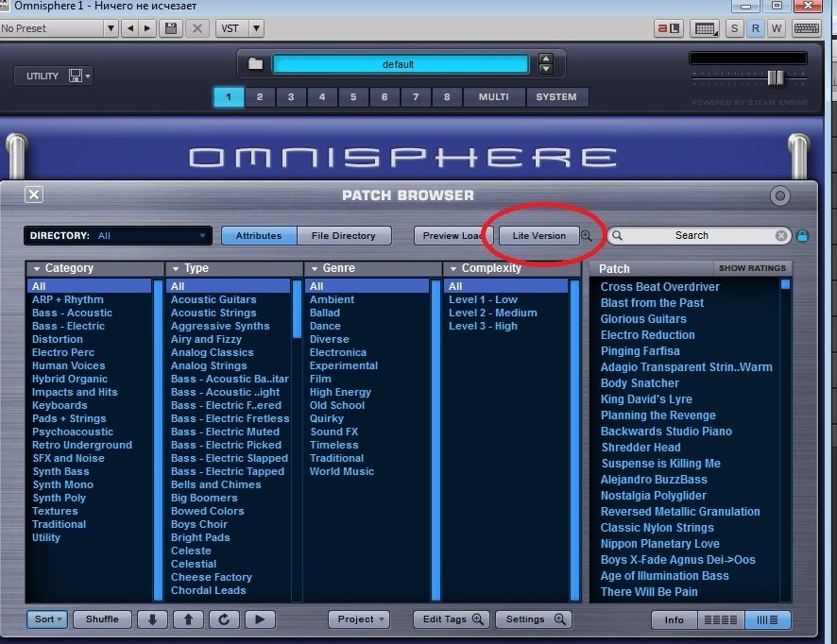This screenshot has height=644, width=837.
Task: Select the Synth Bass category
Action: point(60,471)
